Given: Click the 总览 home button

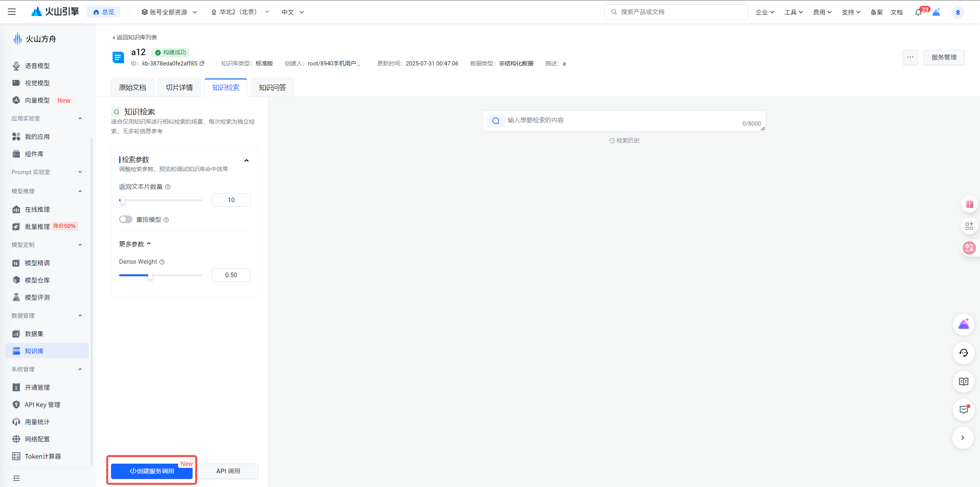Looking at the screenshot, I should (103, 12).
